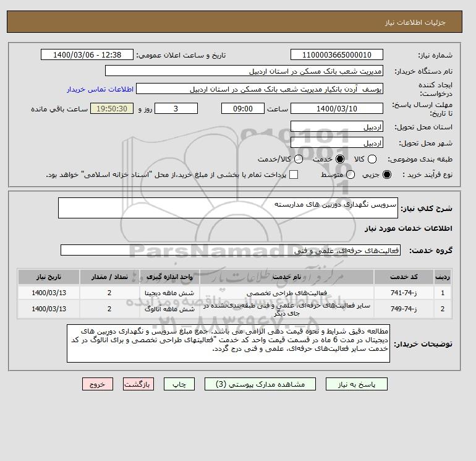476x461 pixels.
Task: Click the استان محل تحویل field اردبیل
Action: pos(337,126)
